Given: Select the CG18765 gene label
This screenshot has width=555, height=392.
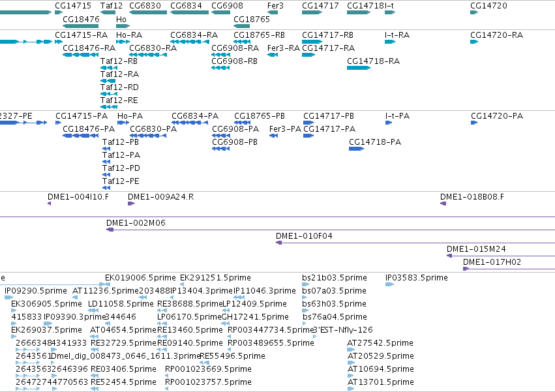Looking at the screenshot, I should (x=252, y=19).
